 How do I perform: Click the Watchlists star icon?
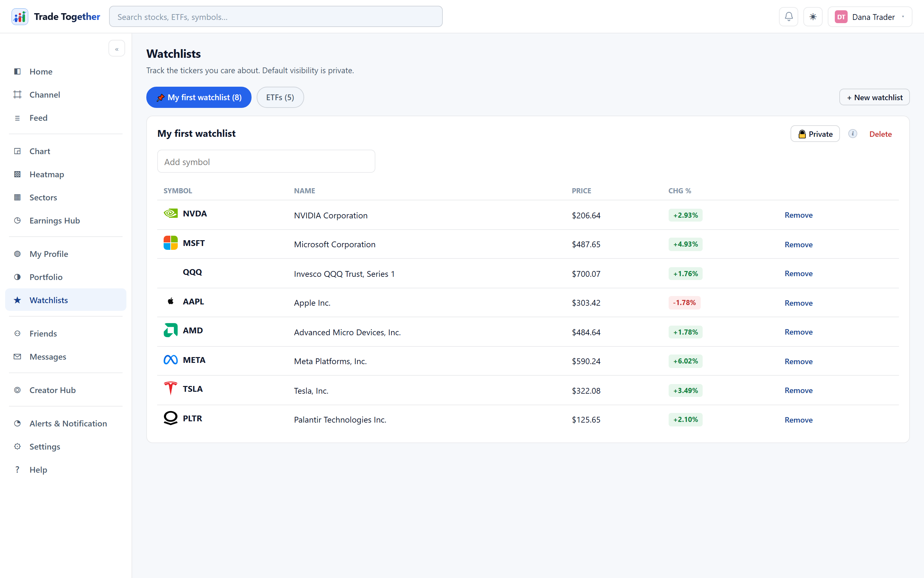point(18,300)
